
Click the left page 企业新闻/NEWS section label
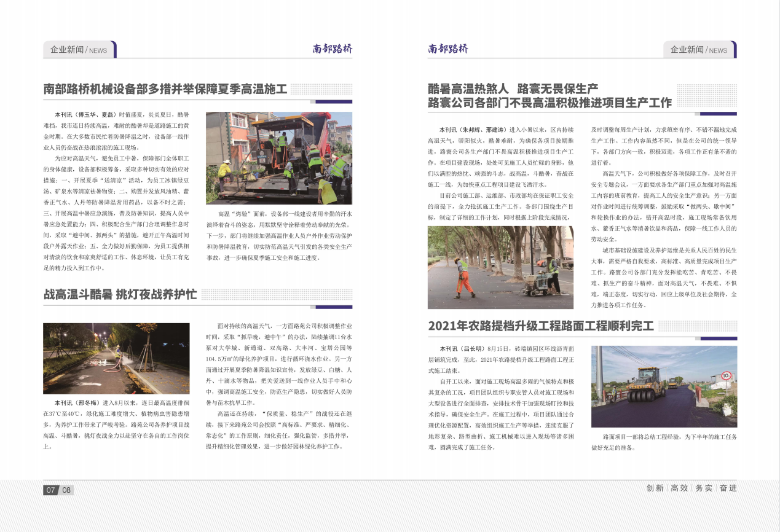[79, 50]
